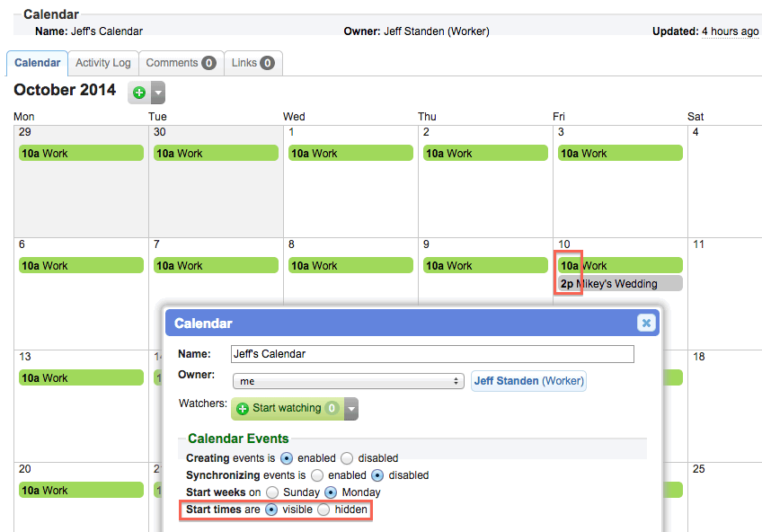Open 10a Work event on October 1
This screenshot has height=532, width=762.
pos(350,153)
